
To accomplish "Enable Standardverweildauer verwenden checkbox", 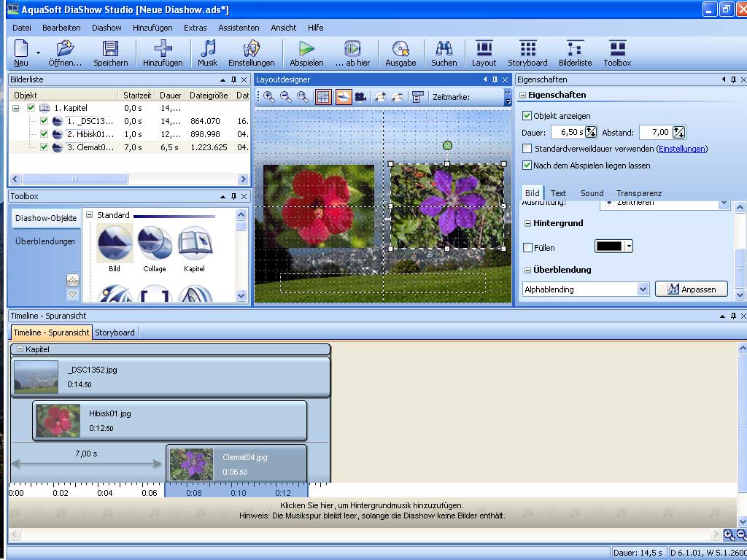I will pos(527,149).
